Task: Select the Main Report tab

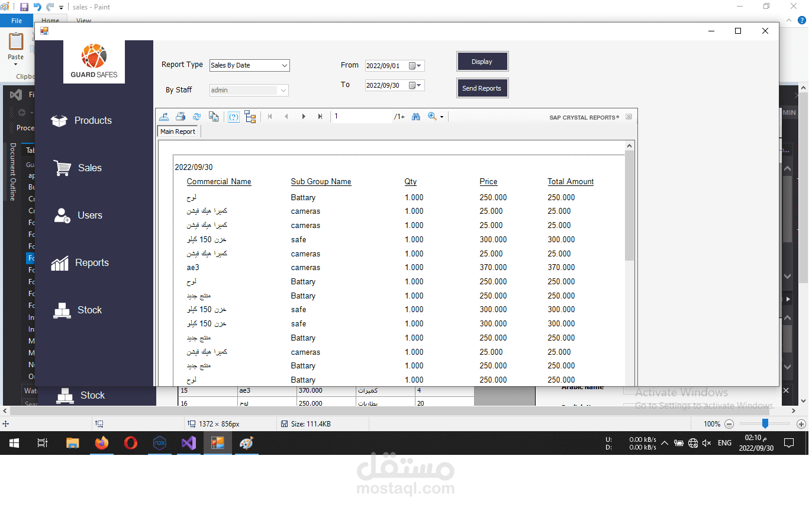Action: [x=178, y=131]
